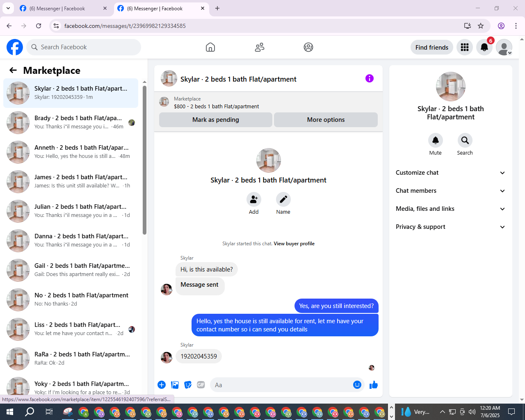Image resolution: width=525 pixels, height=420 pixels.
Task: Open Liss's conversation
Action: (x=71, y=329)
